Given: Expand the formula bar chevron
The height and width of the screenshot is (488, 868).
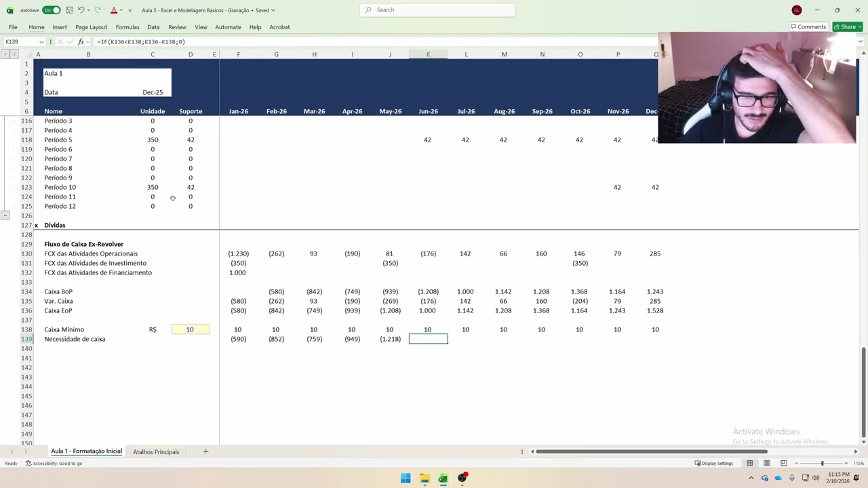Looking at the screenshot, I should (x=861, y=42).
